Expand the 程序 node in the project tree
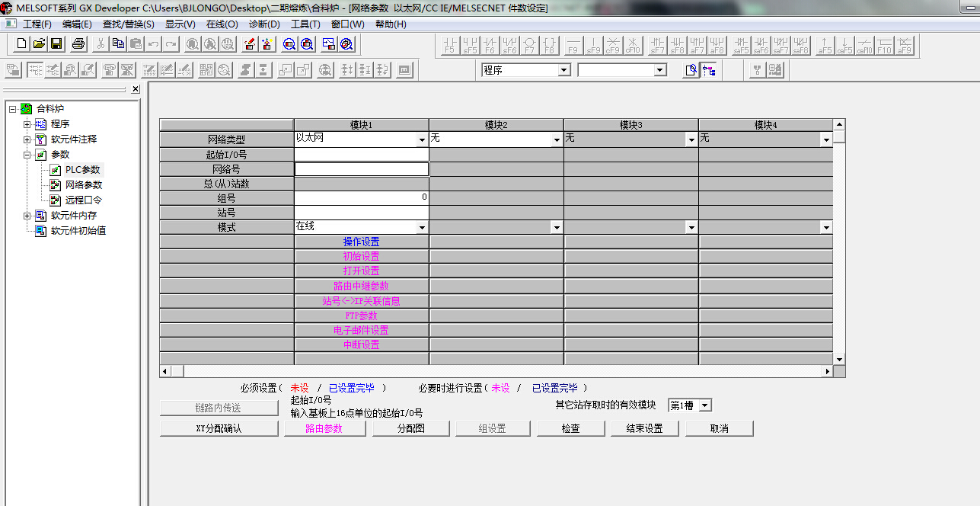 [27, 124]
